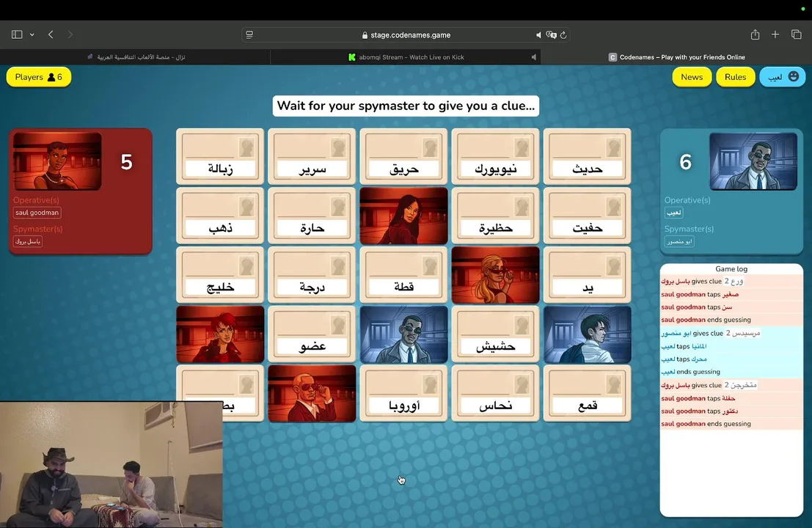Tap the حفيت word card

588,216
